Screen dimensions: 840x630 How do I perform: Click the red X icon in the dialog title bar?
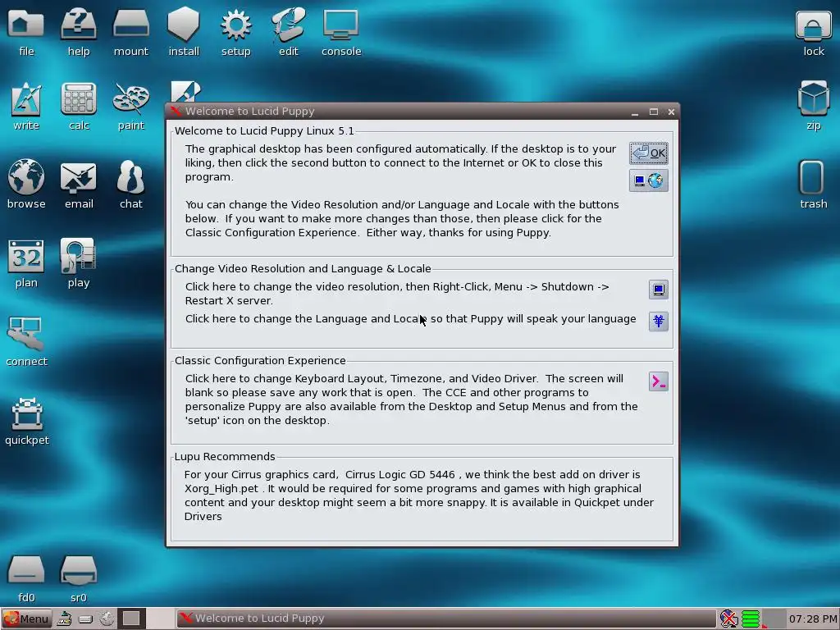pyautogui.click(x=176, y=112)
